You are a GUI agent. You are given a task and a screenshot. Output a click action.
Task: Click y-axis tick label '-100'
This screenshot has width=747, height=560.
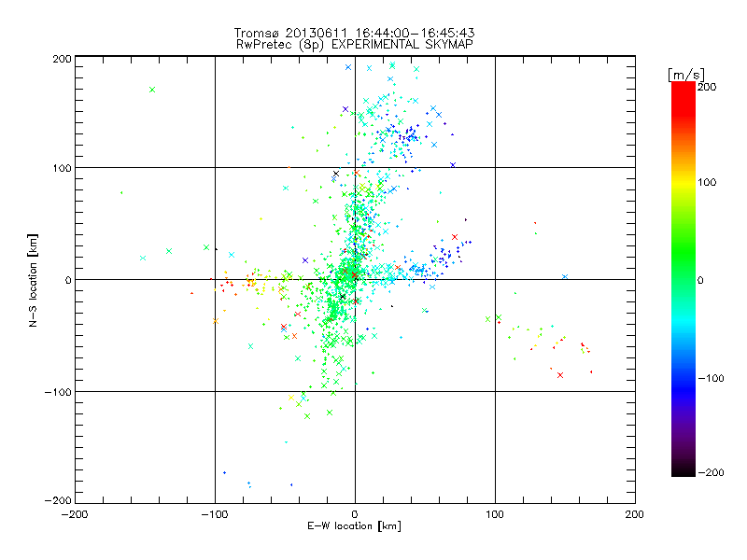pos(58,392)
